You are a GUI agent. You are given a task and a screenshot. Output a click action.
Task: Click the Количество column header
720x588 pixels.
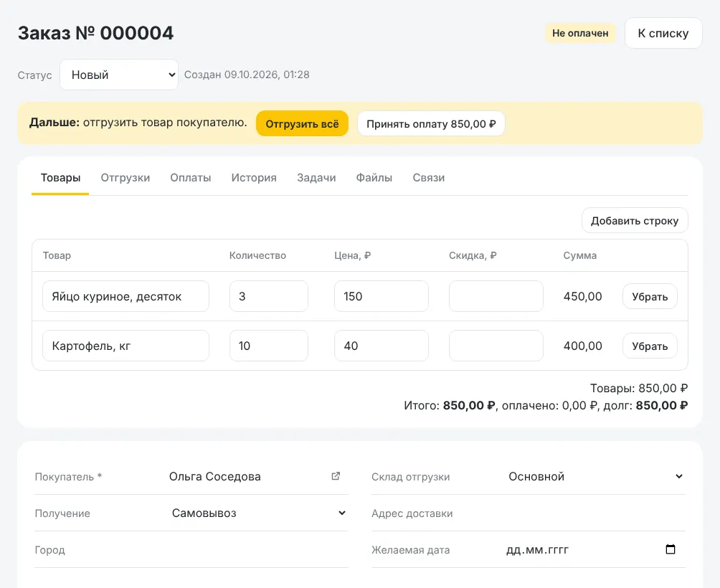point(257,255)
